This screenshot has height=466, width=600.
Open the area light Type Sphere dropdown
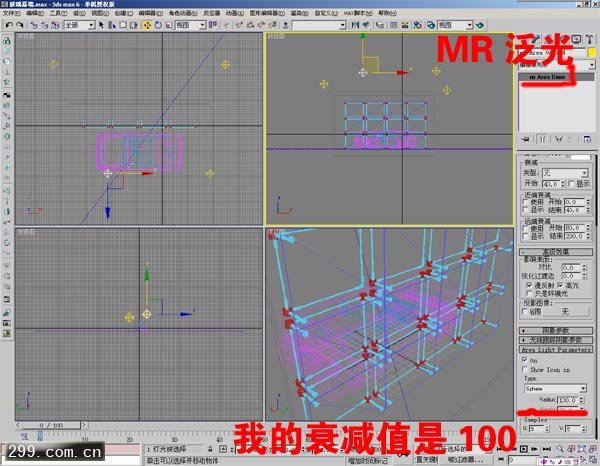click(x=555, y=389)
